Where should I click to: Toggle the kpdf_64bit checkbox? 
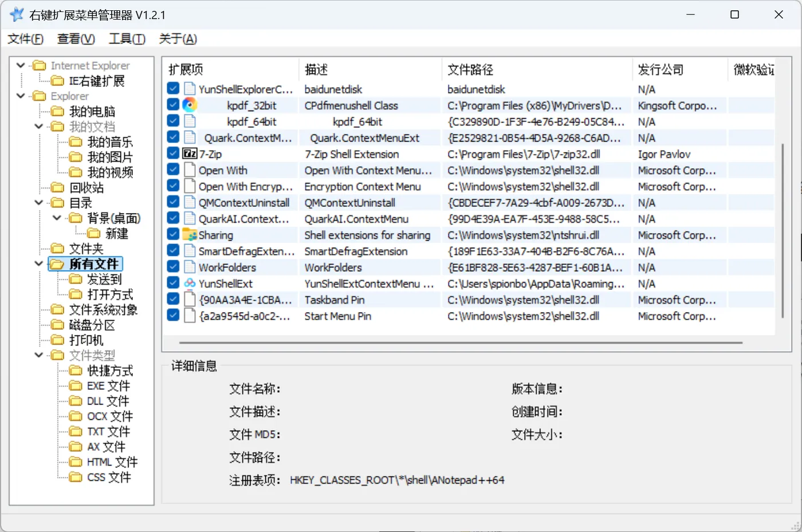173,120
